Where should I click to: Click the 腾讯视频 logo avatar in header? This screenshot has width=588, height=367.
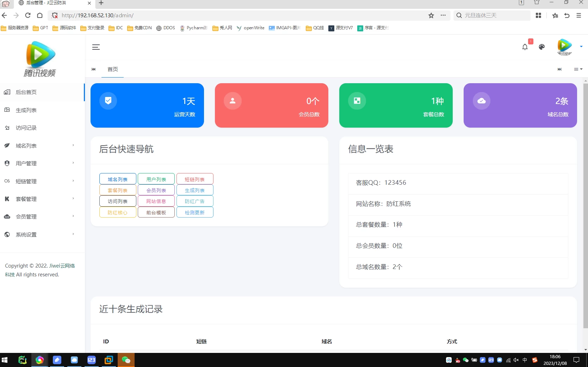(x=564, y=47)
